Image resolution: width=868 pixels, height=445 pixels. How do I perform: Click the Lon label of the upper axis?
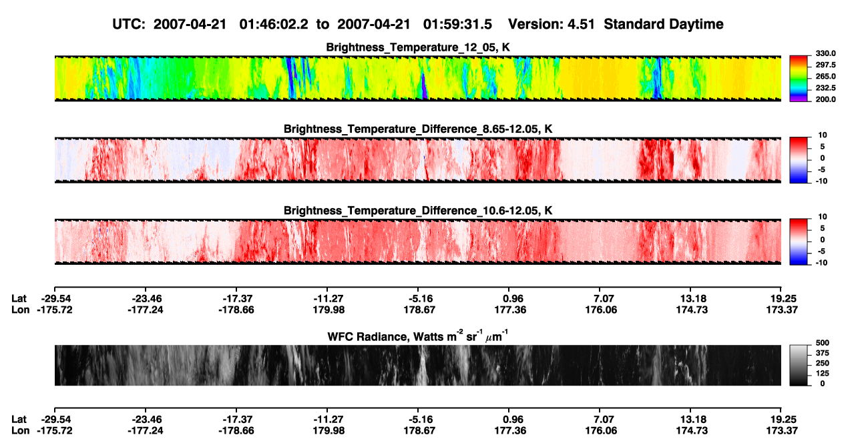(x=20, y=310)
